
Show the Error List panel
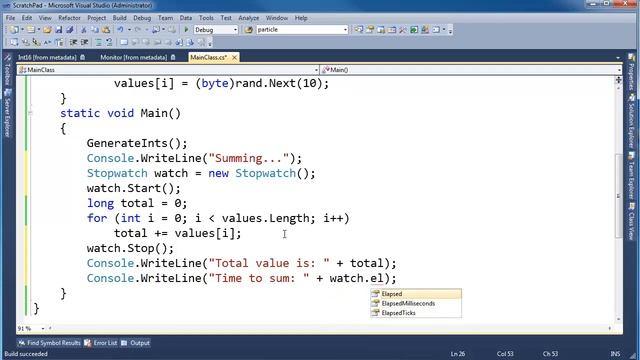pos(101,343)
